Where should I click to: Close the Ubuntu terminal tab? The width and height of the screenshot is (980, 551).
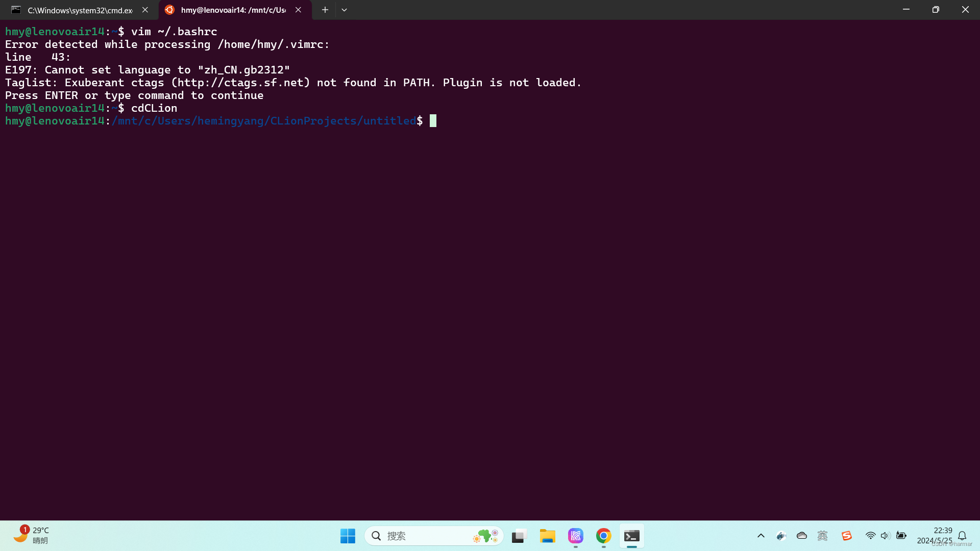coord(298,10)
